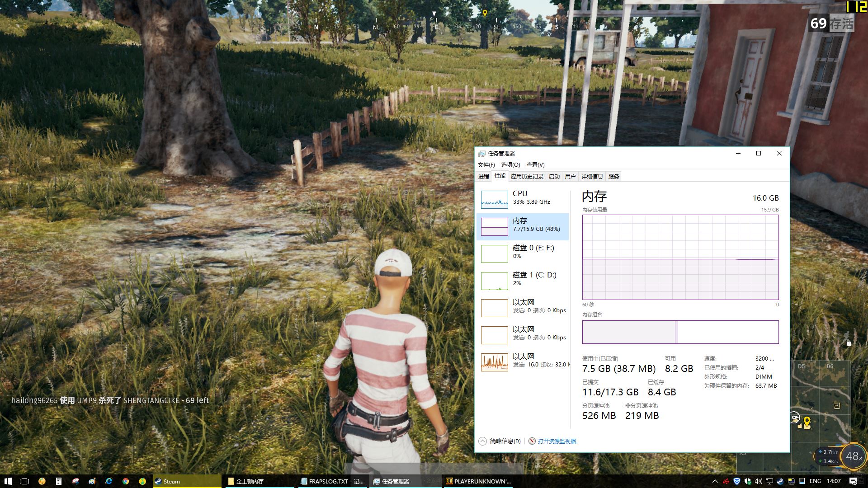Image resolution: width=868 pixels, height=488 pixels.
Task: Switch to the 服务 tab
Action: pyautogui.click(x=613, y=177)
